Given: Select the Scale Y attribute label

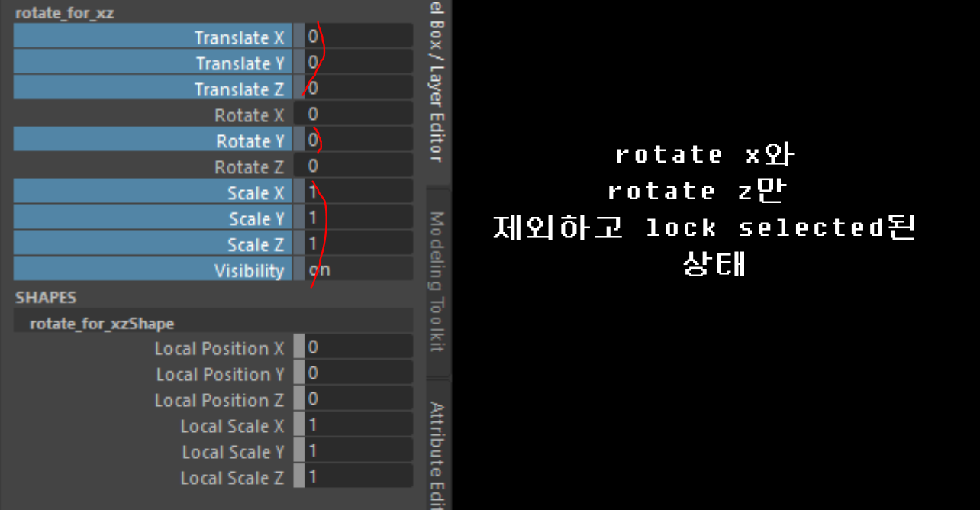Looking at the screenshot, I should point(256,219).
